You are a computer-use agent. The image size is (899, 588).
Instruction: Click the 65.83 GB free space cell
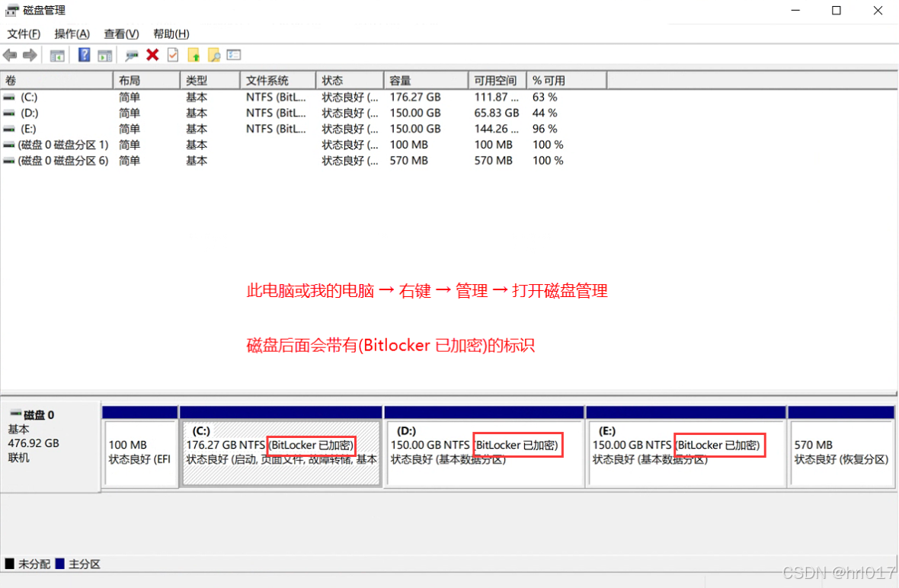tap(497, 113)
